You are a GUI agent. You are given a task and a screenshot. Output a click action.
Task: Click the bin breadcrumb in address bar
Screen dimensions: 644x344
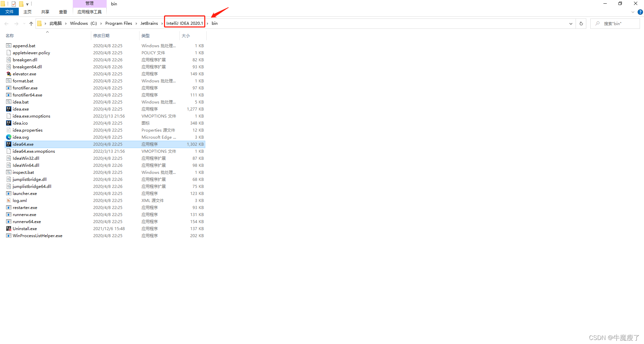(x=215, y=23)
